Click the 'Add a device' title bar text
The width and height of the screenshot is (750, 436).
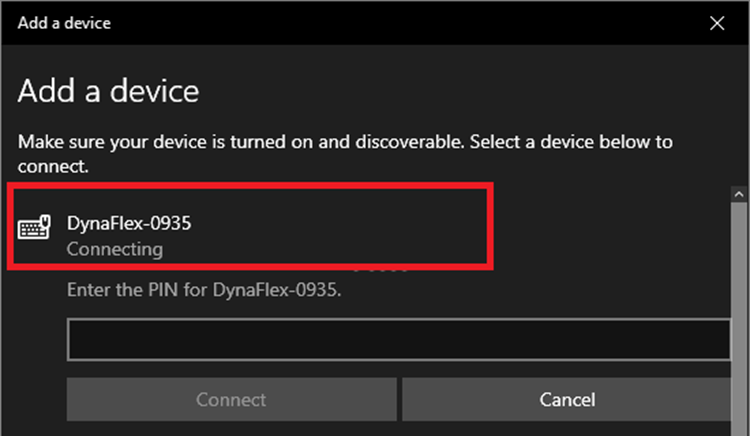pyautogui.click(x=64, y=23)
